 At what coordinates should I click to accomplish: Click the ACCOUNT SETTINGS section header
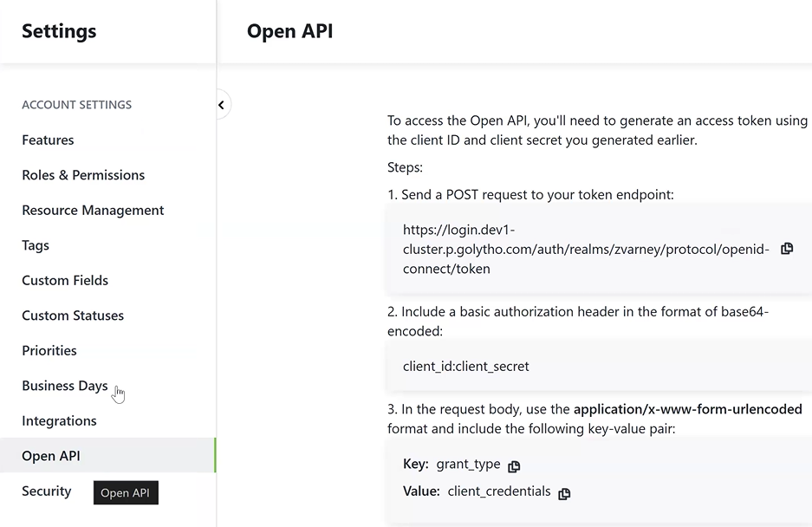[76, 105]
